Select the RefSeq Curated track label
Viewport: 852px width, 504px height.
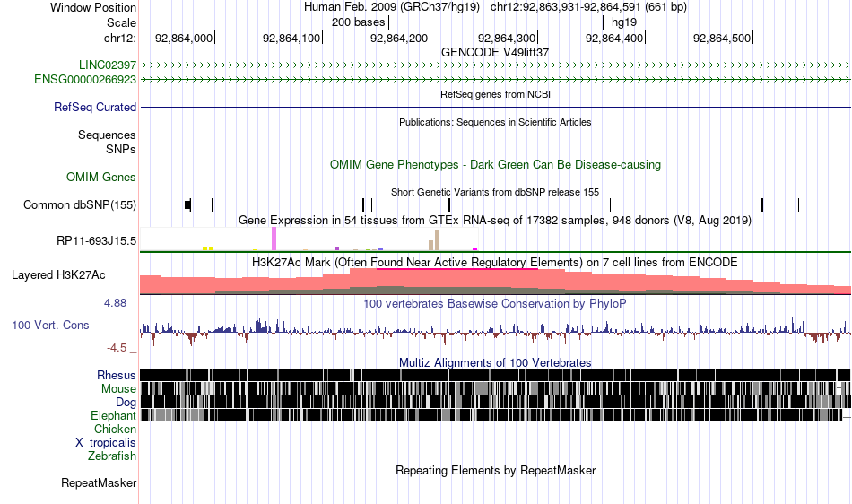click(94, 107)
